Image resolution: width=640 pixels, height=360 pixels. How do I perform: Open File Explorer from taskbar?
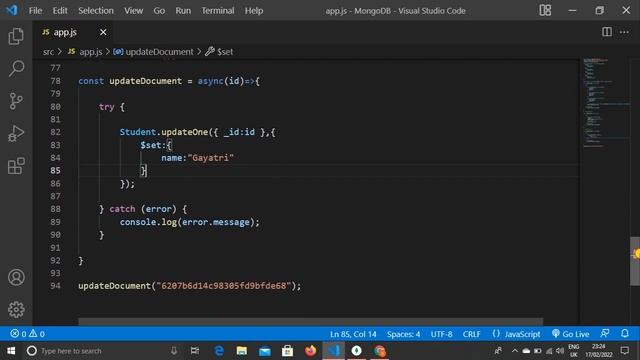pyautogui.click(x=242, y=351)
